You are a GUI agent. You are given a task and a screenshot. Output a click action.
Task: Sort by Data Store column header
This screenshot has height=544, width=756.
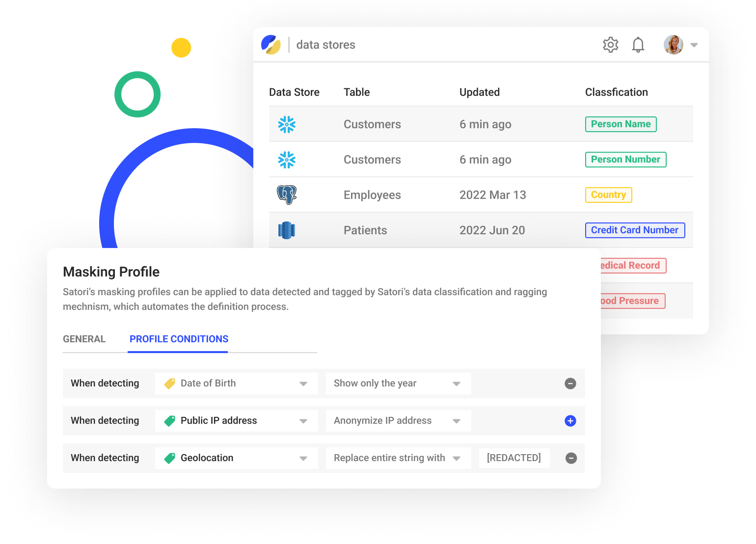coord(294,92)
